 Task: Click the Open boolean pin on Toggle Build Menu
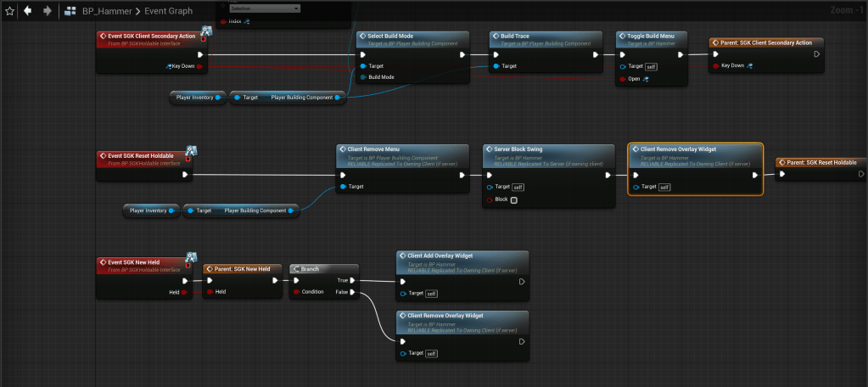tap(622, 79)
